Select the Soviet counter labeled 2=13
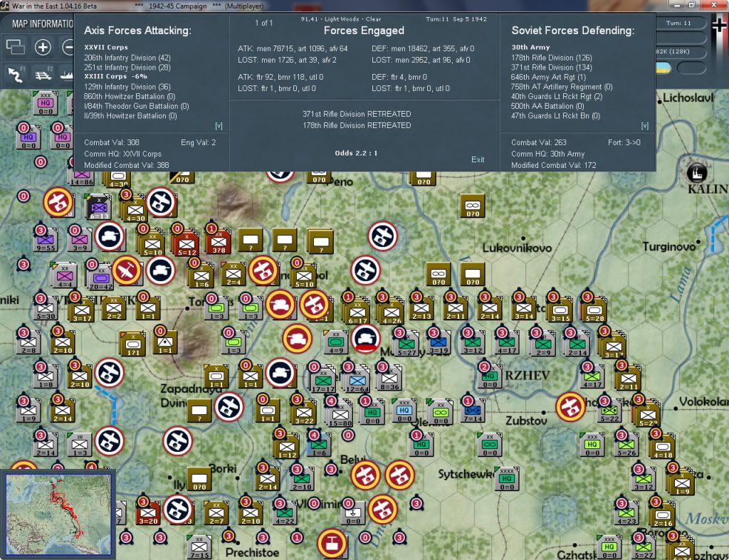This screenshot has height=560, width=729. [x=421, y=307]
